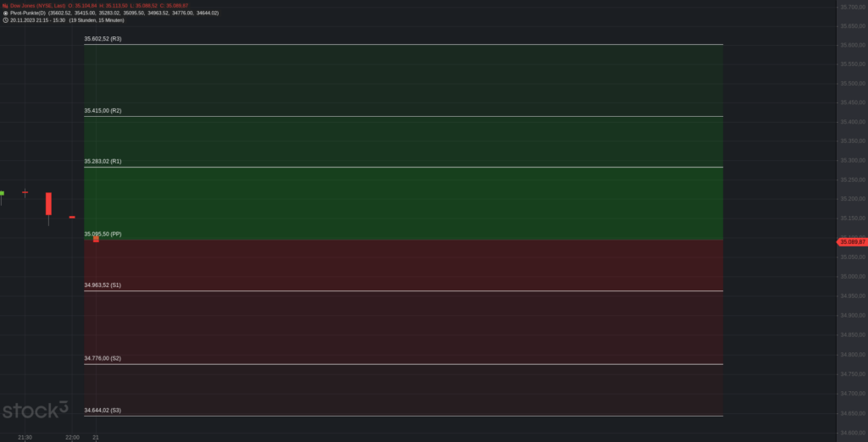Click the clock icon beside the date range

point(5,20)
